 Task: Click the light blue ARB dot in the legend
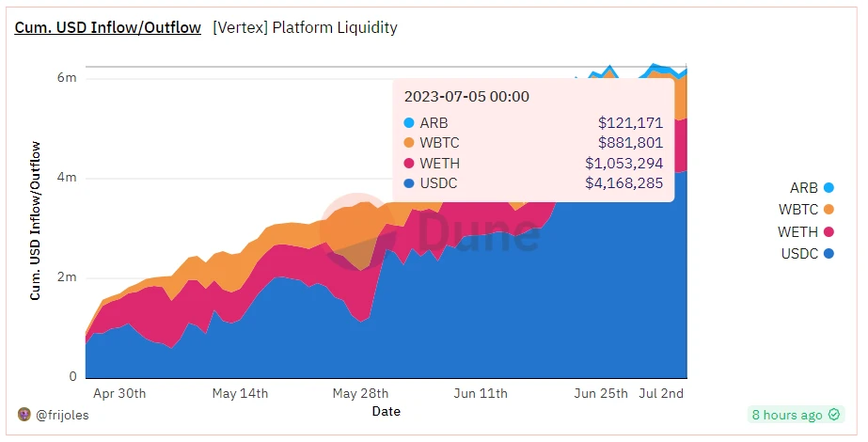(x=829, y=188)
